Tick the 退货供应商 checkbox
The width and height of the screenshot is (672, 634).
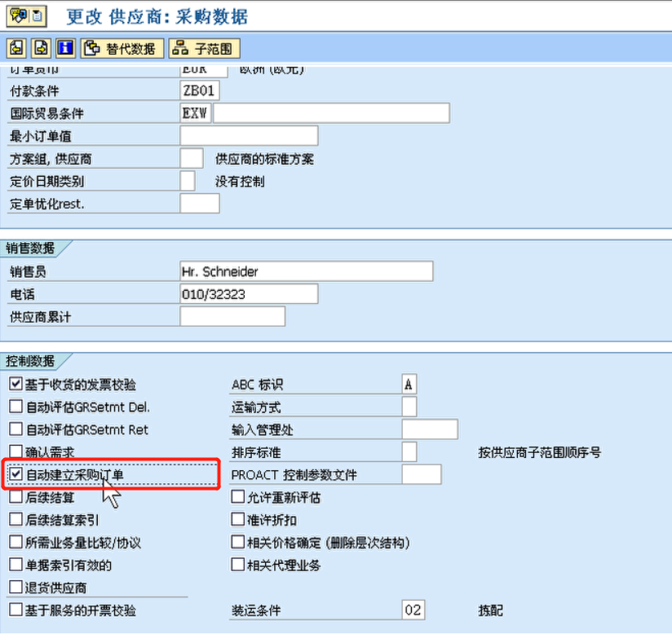[14, 588]
